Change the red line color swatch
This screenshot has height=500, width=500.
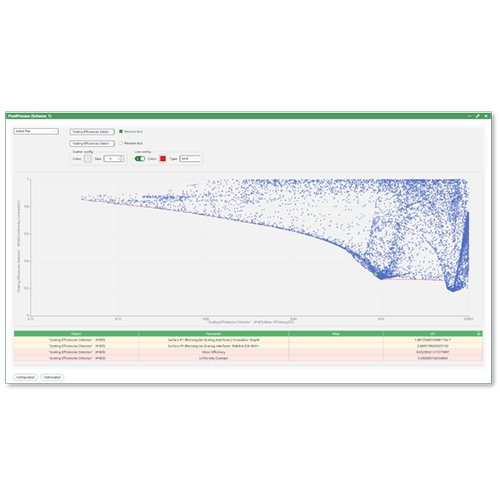pyautogui.click(x=163, y=159)
